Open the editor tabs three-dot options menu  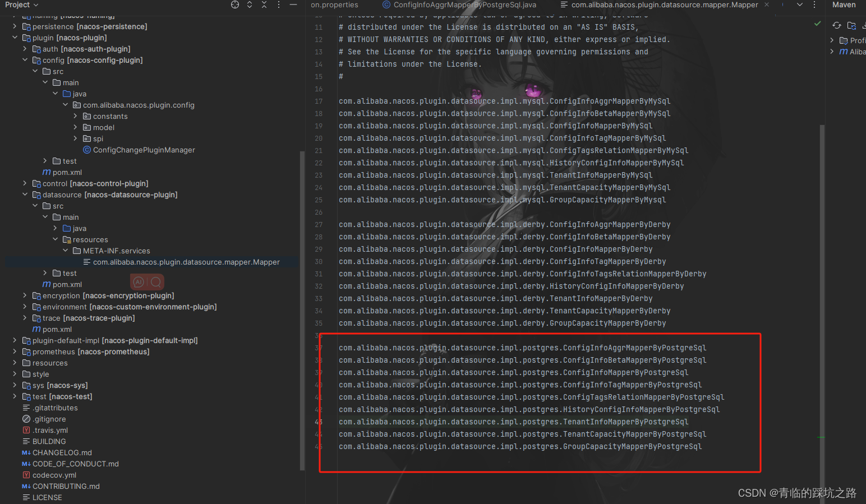click(814, 4)
